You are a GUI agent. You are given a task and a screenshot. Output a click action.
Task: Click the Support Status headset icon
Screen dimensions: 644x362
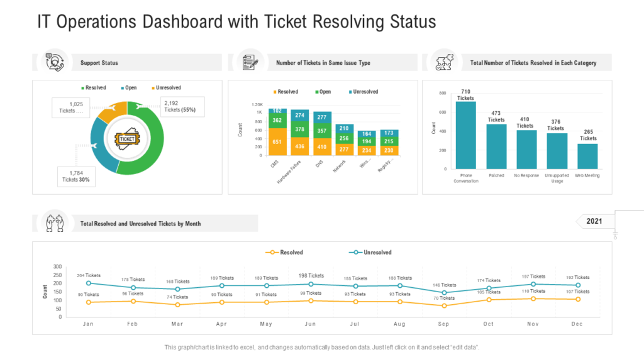[x=55, y=62]
